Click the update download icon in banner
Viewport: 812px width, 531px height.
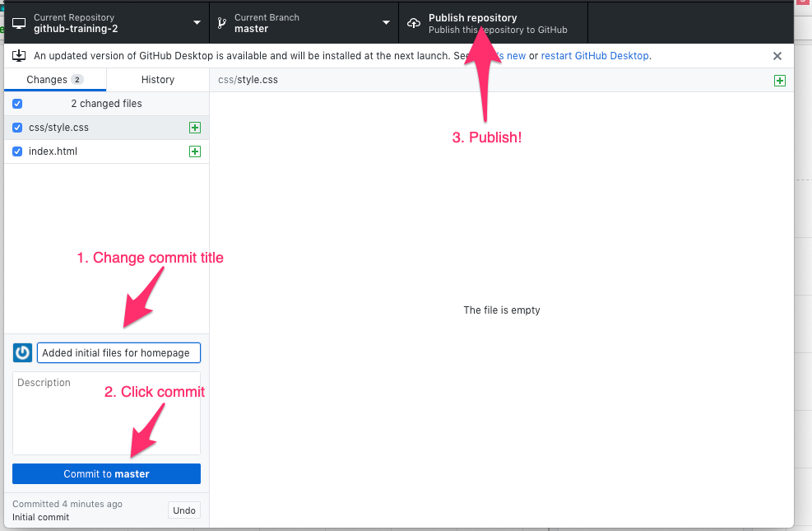tap(19, 55)
